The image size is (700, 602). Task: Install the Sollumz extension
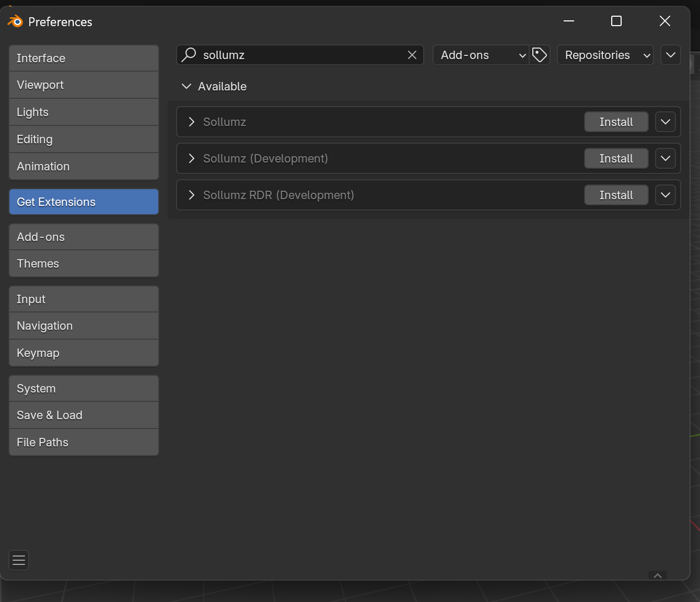[x=616, y=122]
